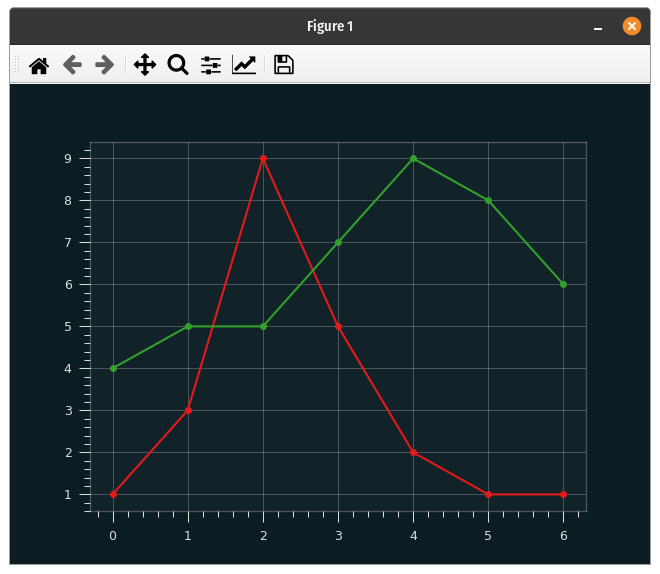Minimize the Figure 1 window
Viewport: 660px width, 574px height.
[x=598, y=27]
